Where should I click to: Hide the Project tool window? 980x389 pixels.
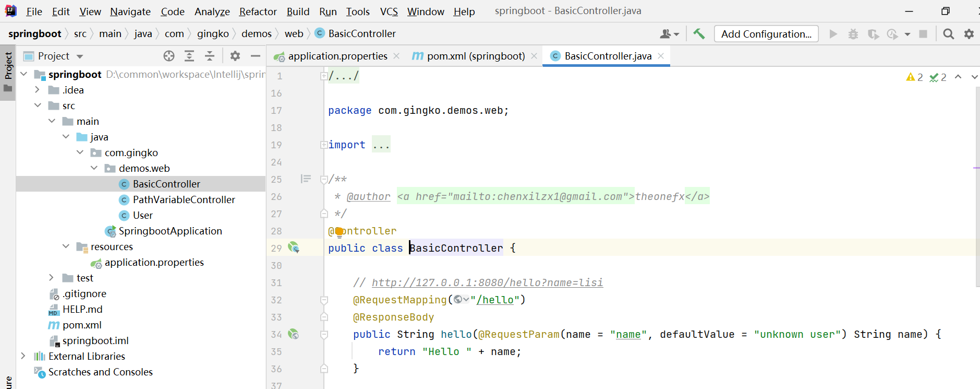256,56
